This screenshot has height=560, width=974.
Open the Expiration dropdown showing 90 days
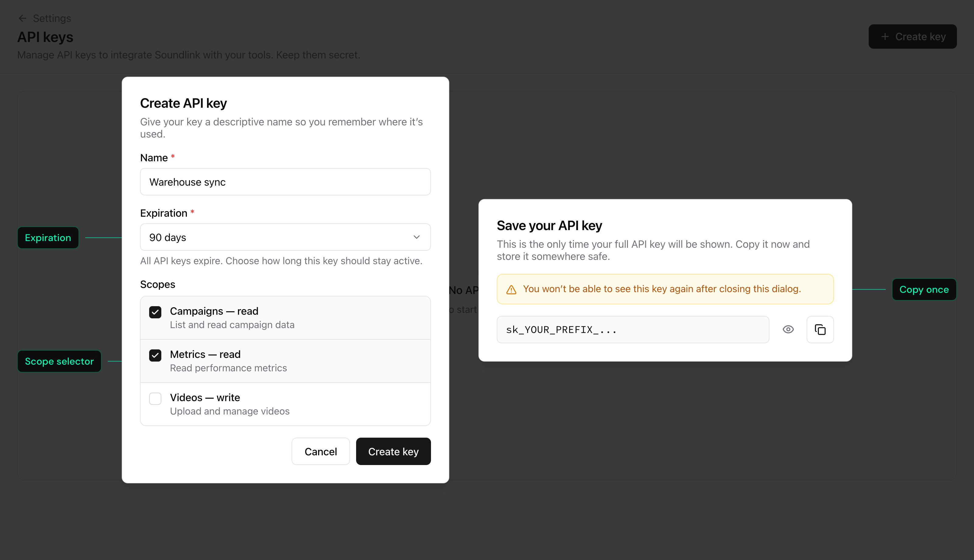(285, 237)
